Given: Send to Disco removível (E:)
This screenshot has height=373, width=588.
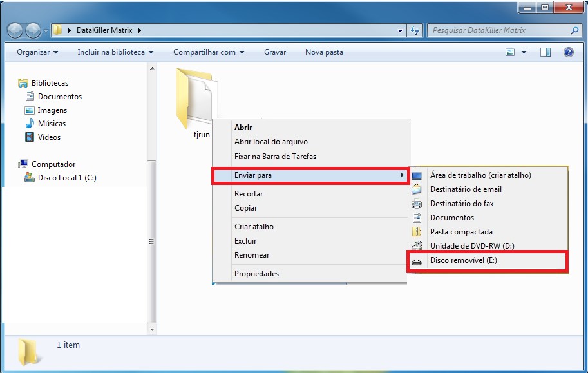Looking at the screenshot, I should pos(488,260).
